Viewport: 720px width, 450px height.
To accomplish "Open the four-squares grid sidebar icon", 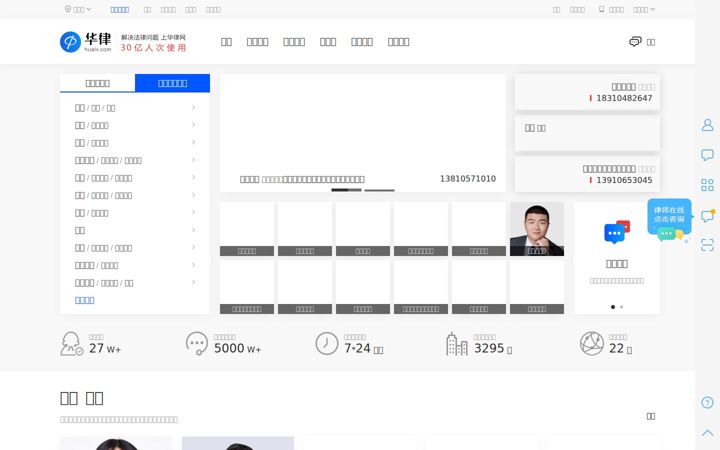I will (708, 185).
